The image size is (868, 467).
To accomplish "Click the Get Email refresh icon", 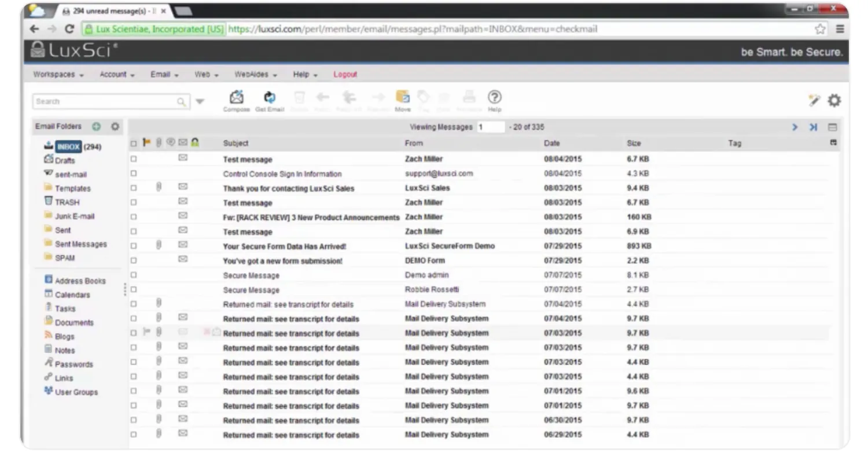I will tap(270, 97).
